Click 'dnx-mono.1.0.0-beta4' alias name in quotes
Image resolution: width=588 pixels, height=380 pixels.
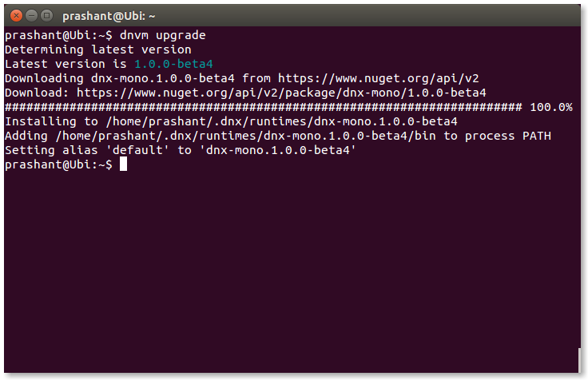[x=277, y=150]
